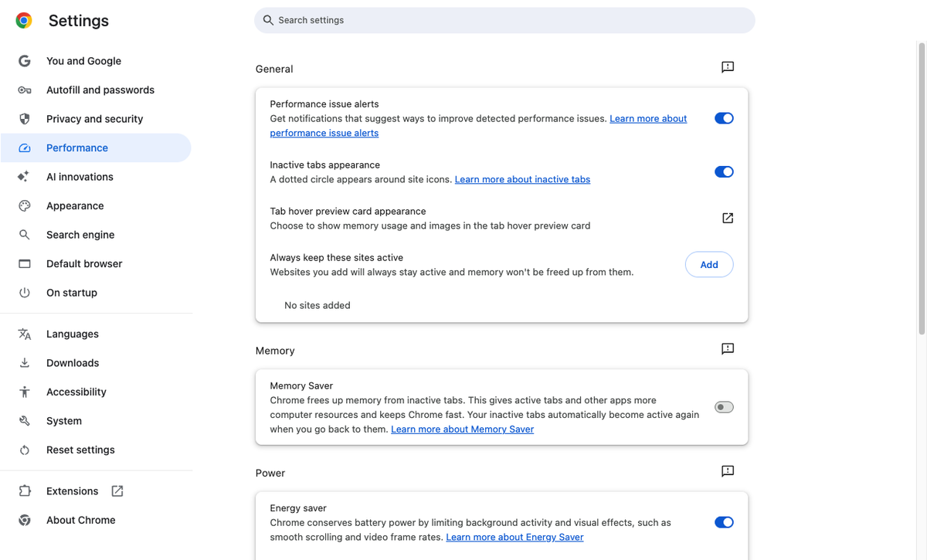Click the palette icon for Appearance
Image resolution: width=927 pixels, height=560 pixels.
(25, 205)
